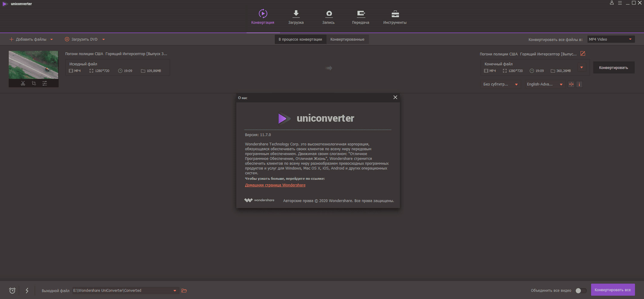Switch to Конвертированные tab
Image resolution: width=644 pixels, height=299 pixels.
(x=347, y=39)
